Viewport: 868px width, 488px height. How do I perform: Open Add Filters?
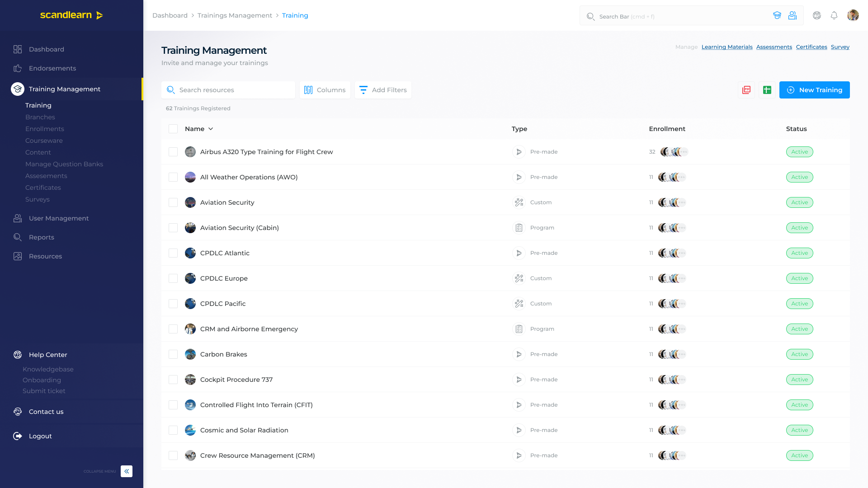(383, 90)
